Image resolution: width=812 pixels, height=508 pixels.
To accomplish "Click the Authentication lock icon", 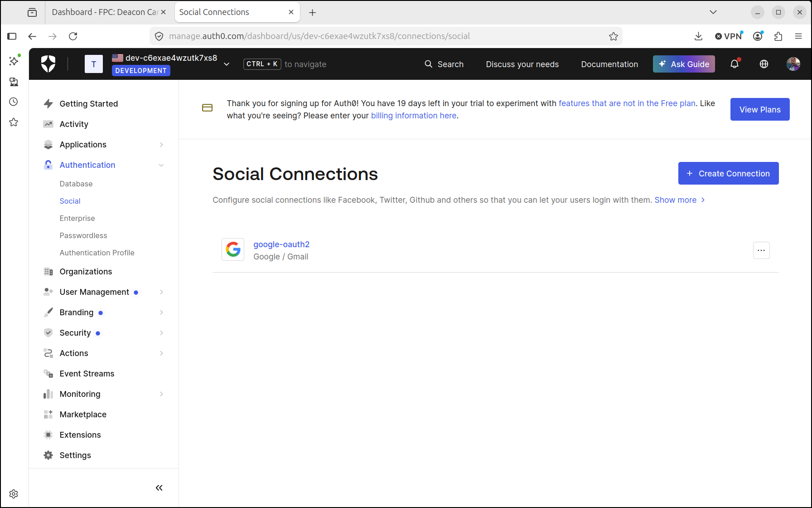I will point(48,165).
